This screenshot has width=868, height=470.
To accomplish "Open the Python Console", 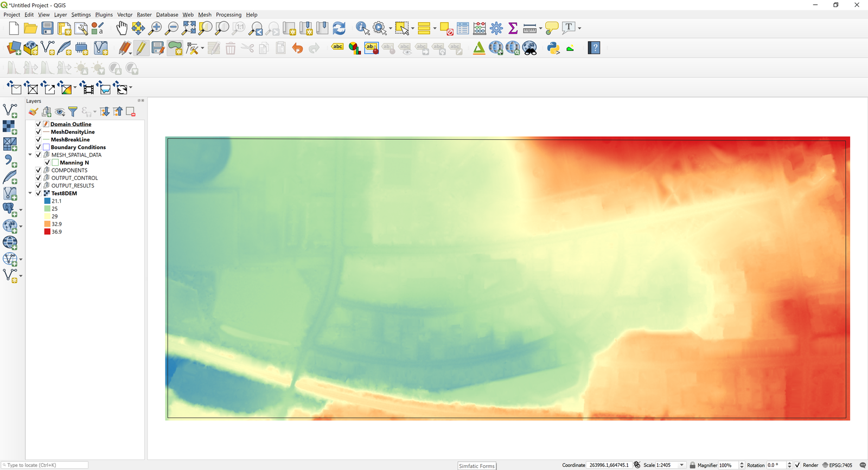I will pos(553,48).
